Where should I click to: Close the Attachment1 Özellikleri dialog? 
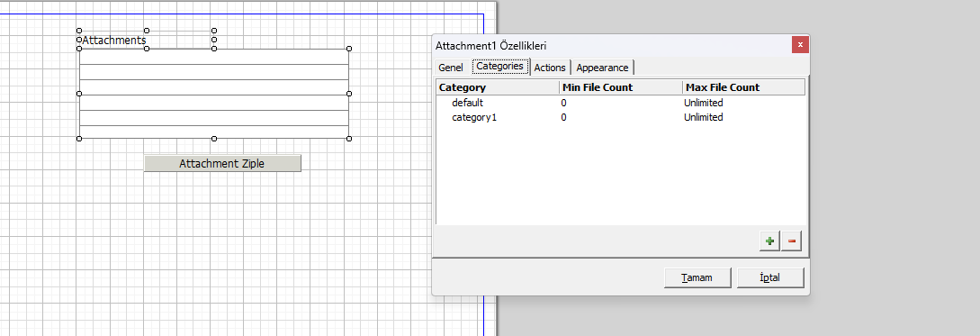pyautogui.click(x=800, y=45)
